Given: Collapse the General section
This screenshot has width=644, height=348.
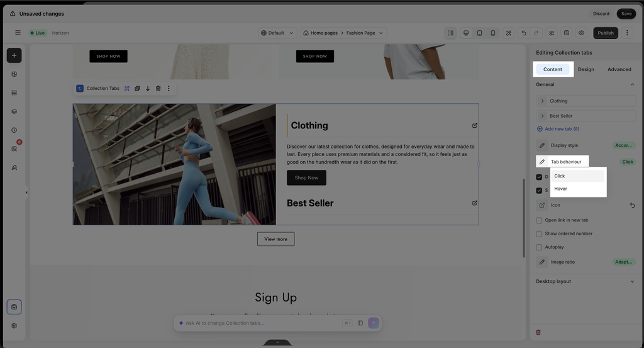Looking at the screenshot, I should tap(632, 84).
